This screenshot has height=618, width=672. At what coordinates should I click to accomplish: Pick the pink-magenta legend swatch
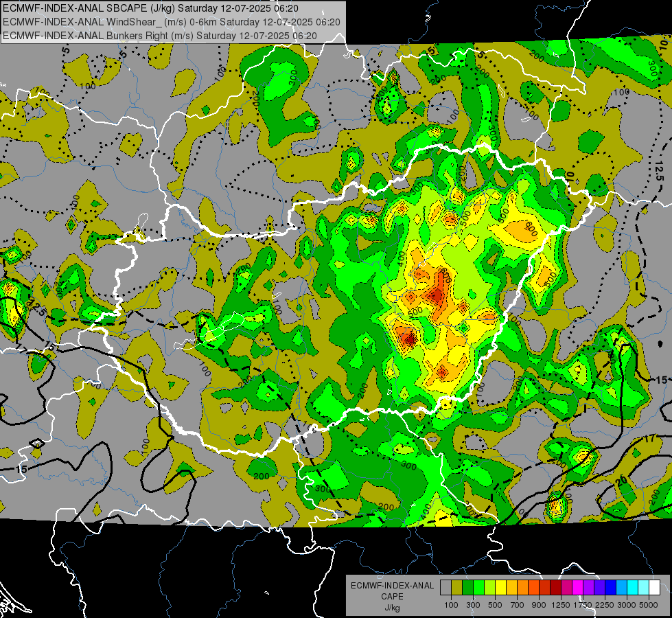[567, 588]
